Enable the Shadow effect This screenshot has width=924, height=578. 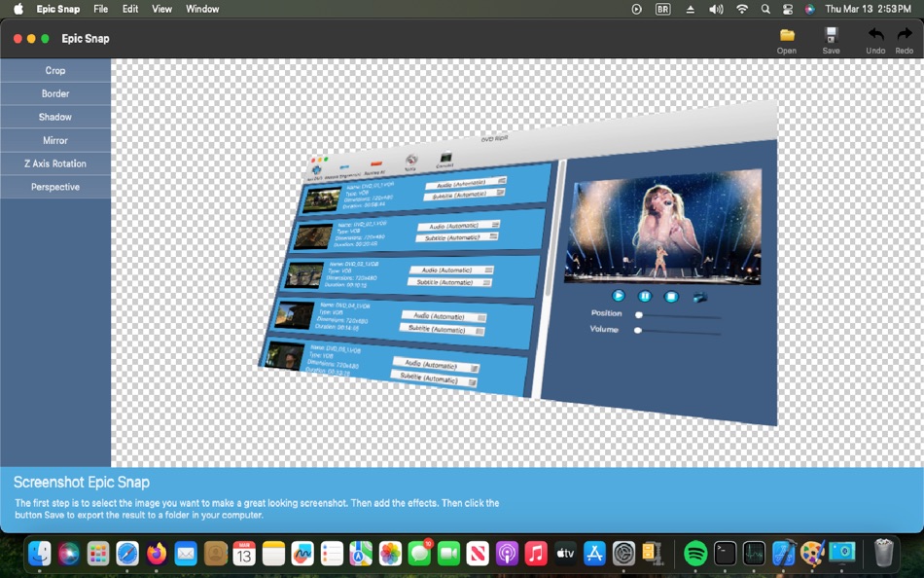55,117
